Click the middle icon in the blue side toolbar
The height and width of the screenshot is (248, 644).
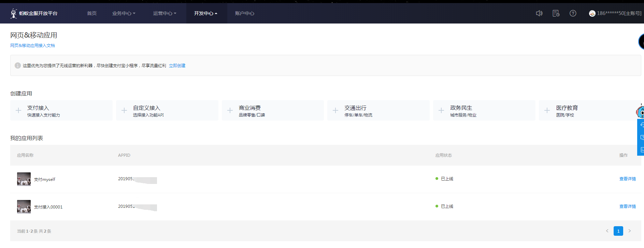(x=642, y=137)
